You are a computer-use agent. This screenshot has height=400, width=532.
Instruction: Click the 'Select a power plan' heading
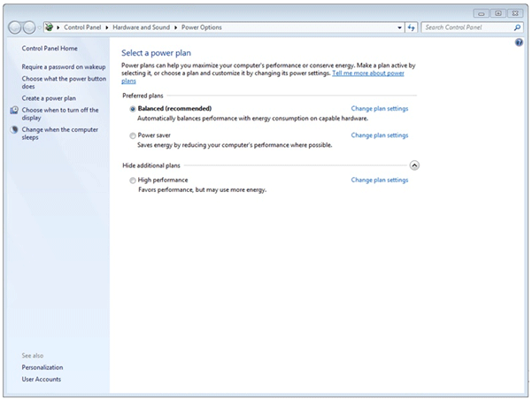tap(156, 53)
